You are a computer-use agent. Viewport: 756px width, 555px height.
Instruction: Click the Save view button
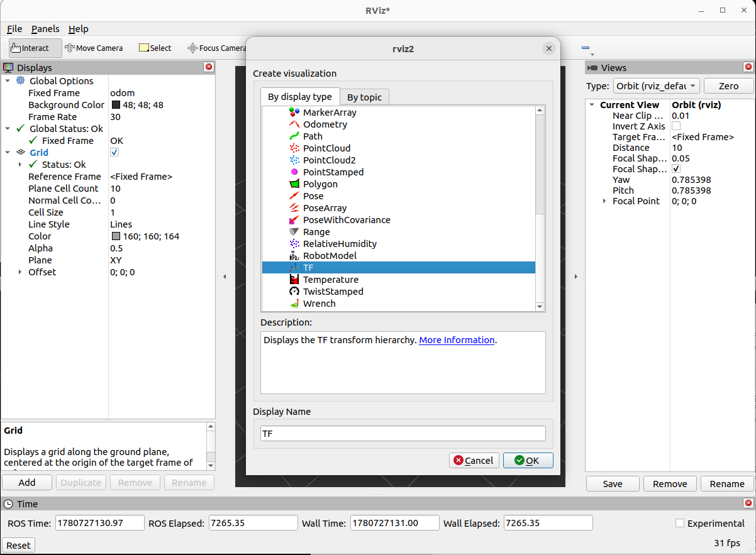coord(613,484)
